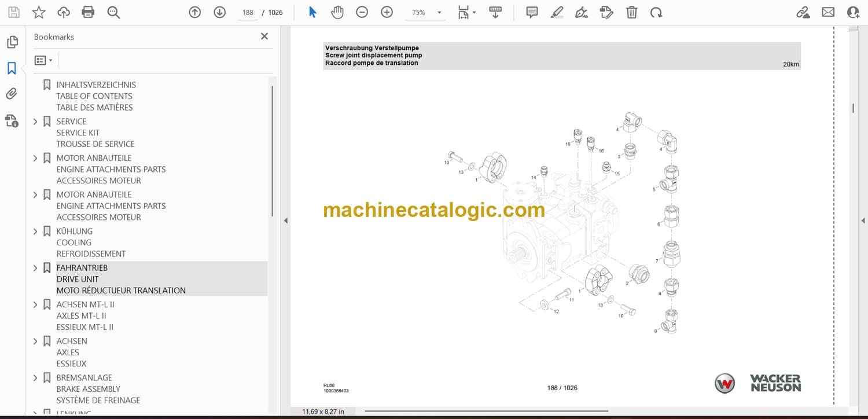868x419 pixels.
Task: Click the zoom out minus icon
Action: tap(362, 12)
